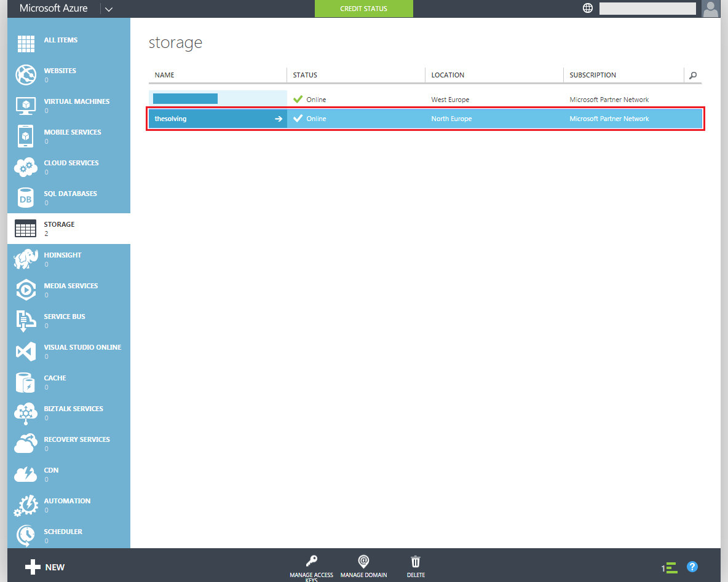Screen dimensions: 728x582
Task: Open thesolving storage via arrow
Action: pos(279,119)
